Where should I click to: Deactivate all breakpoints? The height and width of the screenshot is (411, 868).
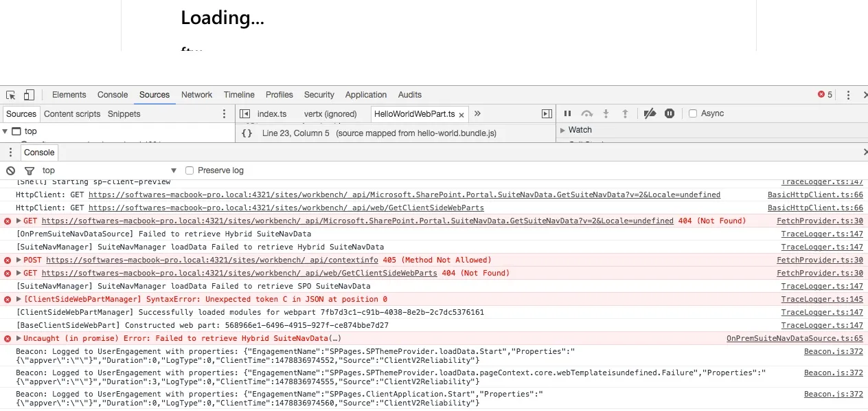click(650, 113)
